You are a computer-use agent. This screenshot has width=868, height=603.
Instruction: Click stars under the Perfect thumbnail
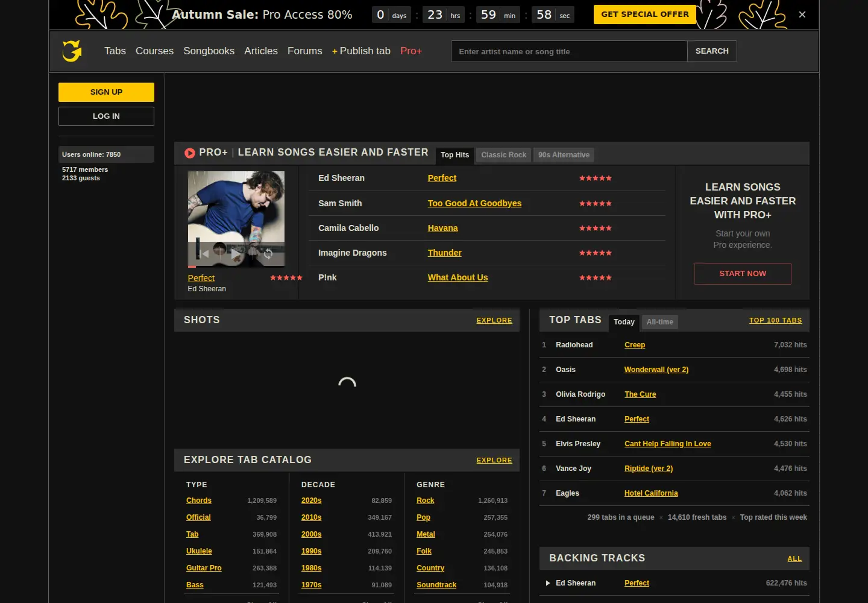click(286, 278)
